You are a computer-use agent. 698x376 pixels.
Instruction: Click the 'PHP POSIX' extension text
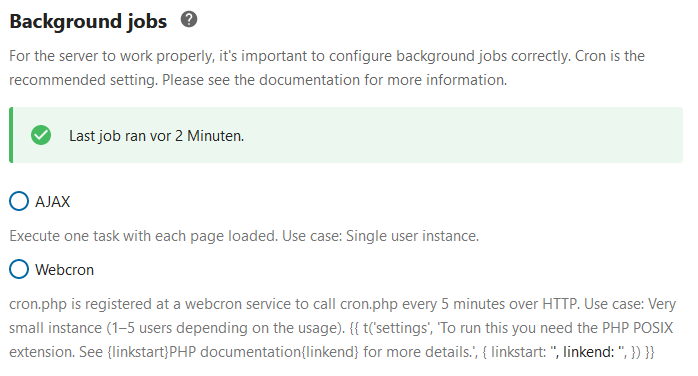pos(637,328)
